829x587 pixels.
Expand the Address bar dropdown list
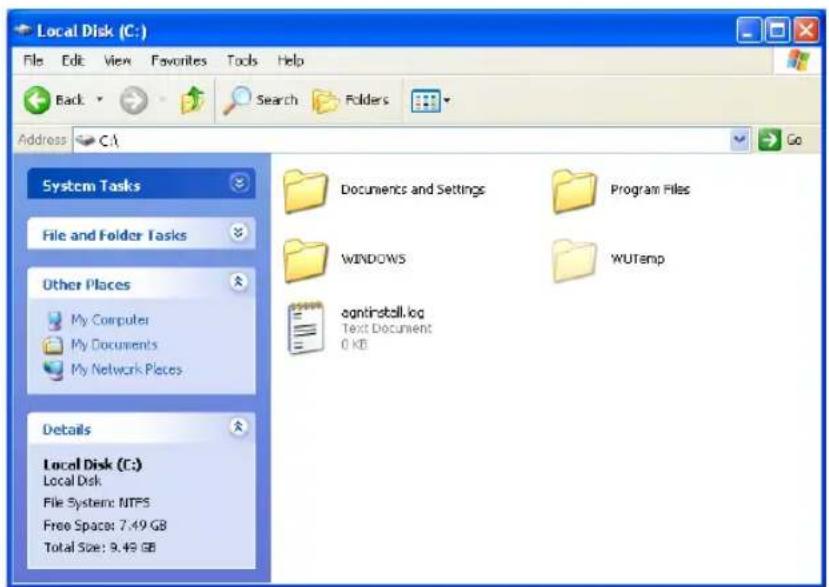740,140
